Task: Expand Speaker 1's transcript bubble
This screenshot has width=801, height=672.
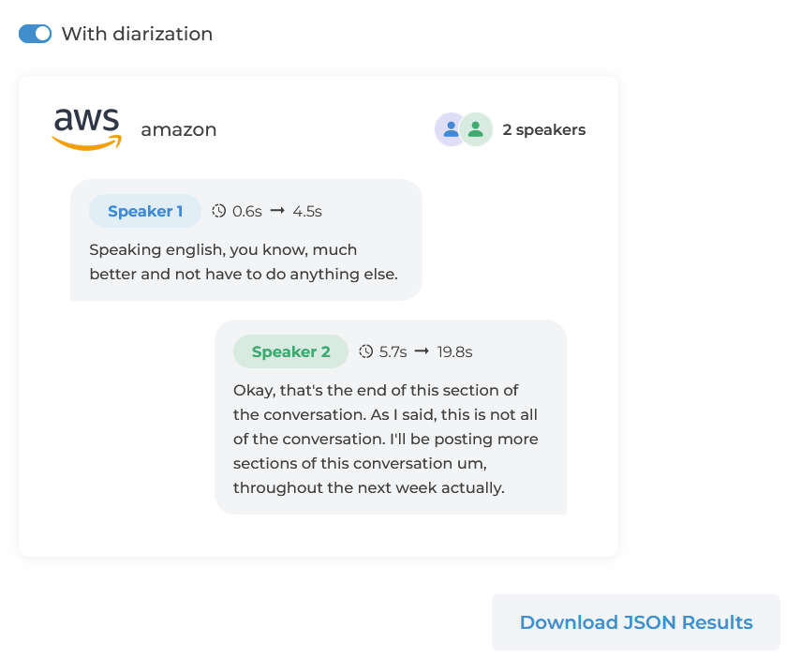Action: pyautogui.click(x=245, y=239)
